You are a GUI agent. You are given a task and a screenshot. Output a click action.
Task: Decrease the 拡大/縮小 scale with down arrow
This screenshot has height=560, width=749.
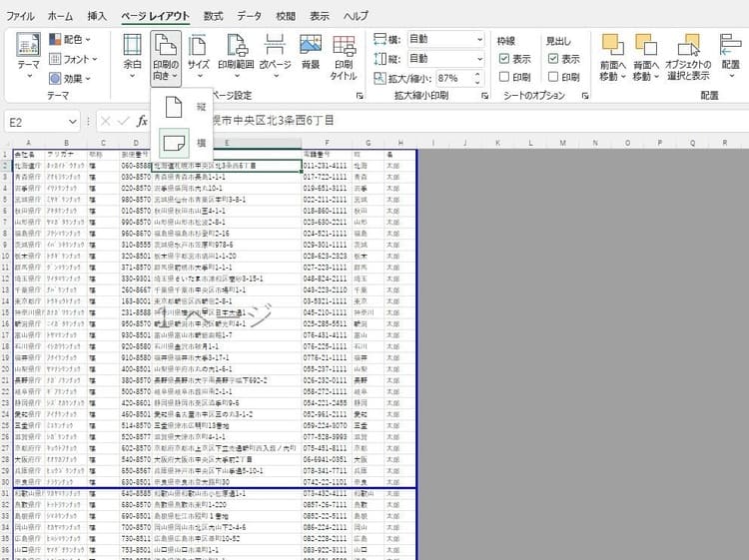point(477,83)
